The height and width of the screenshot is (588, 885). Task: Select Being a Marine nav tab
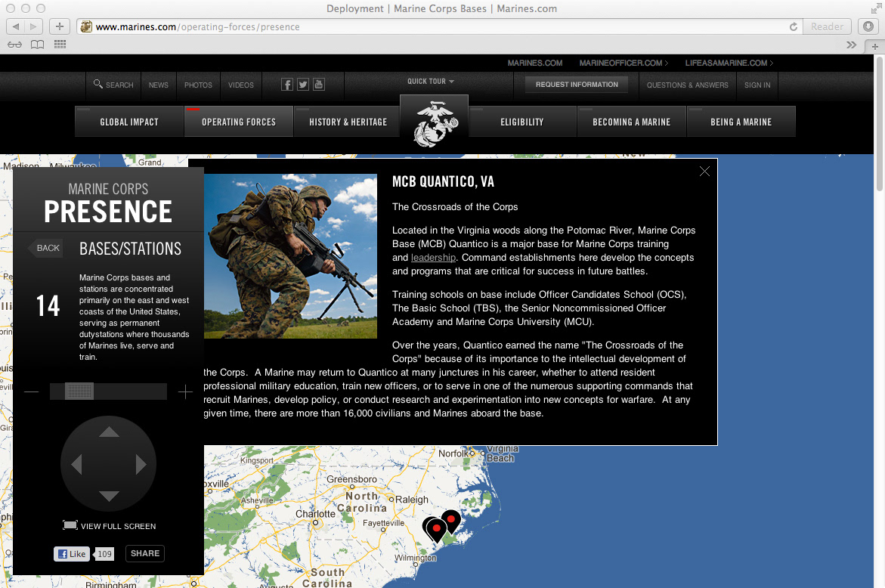[741, 122]
